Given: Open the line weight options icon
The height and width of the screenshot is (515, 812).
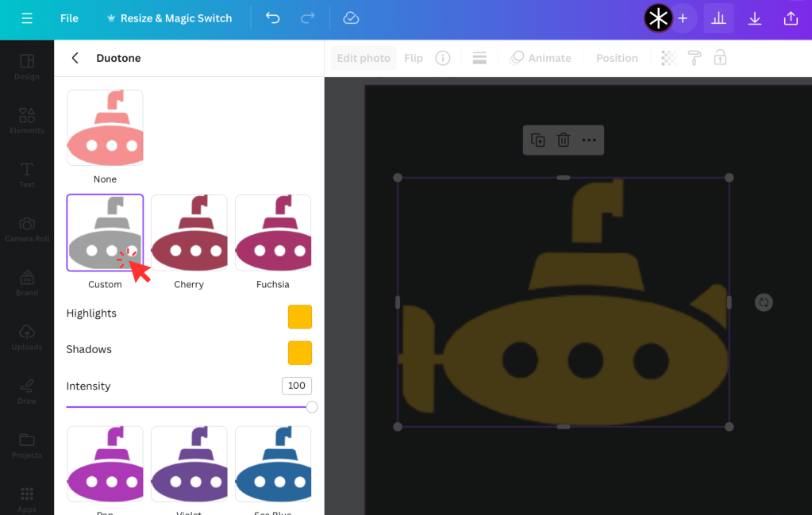Looking at the screenshot, I should click(x=479, y=58).
